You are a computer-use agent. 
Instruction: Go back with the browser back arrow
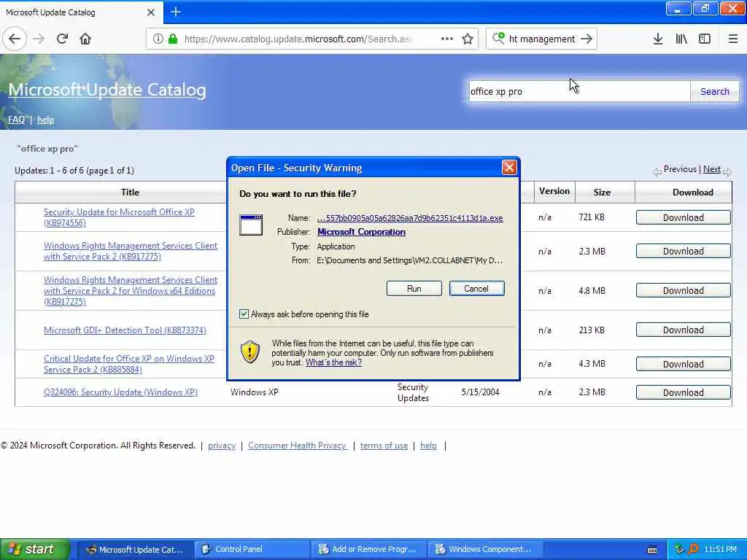tap(15, 39)
